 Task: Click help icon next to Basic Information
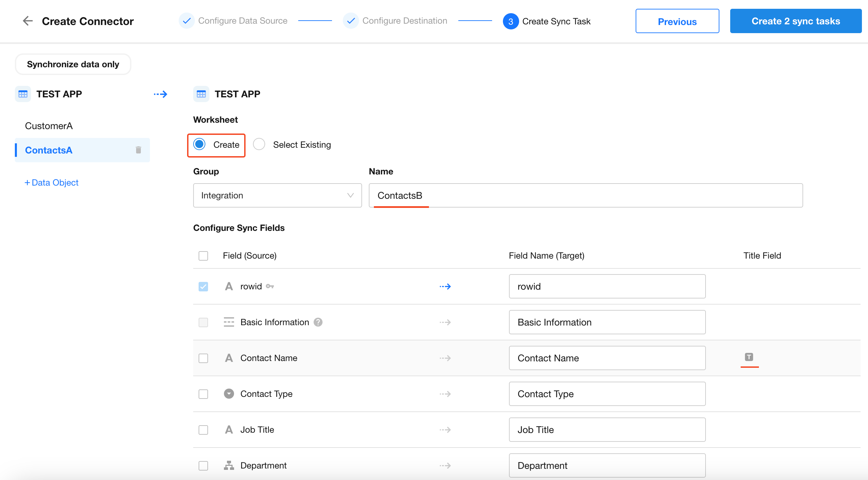point(318,322)
